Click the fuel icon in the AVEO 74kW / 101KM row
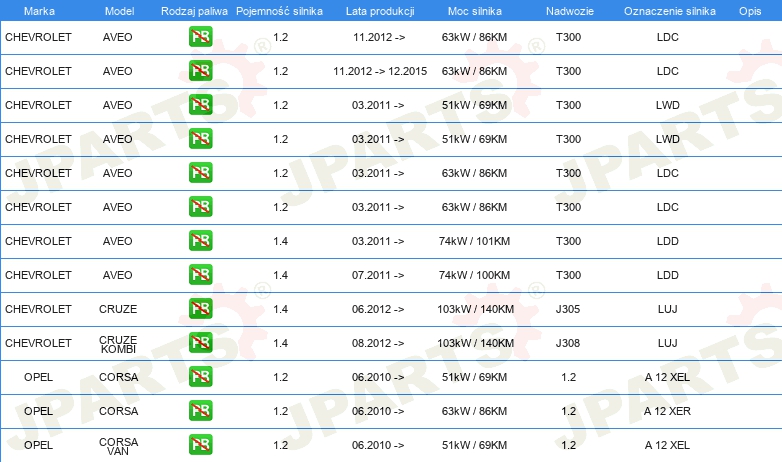Viewport: 782px width, 462px height. (x=200, y=240)
